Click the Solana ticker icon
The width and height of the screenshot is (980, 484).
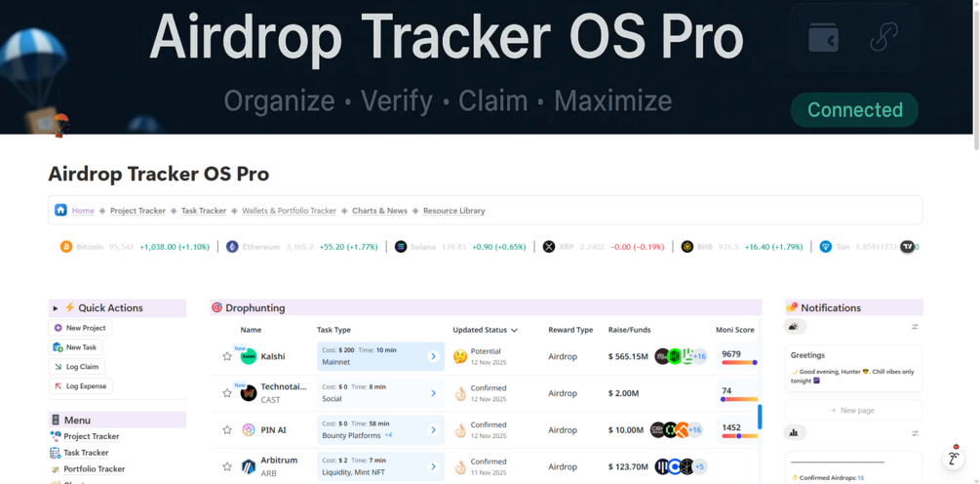(x=401, y=247)
